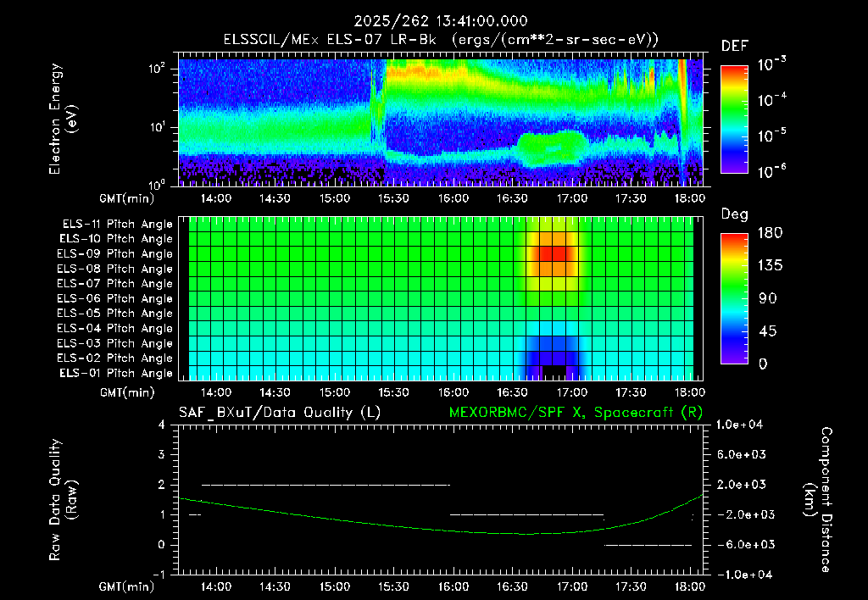The width and height of the screenshot is (868, 600).
Task: Click the 45 value on Deg scale
Action: pos(766,331)
